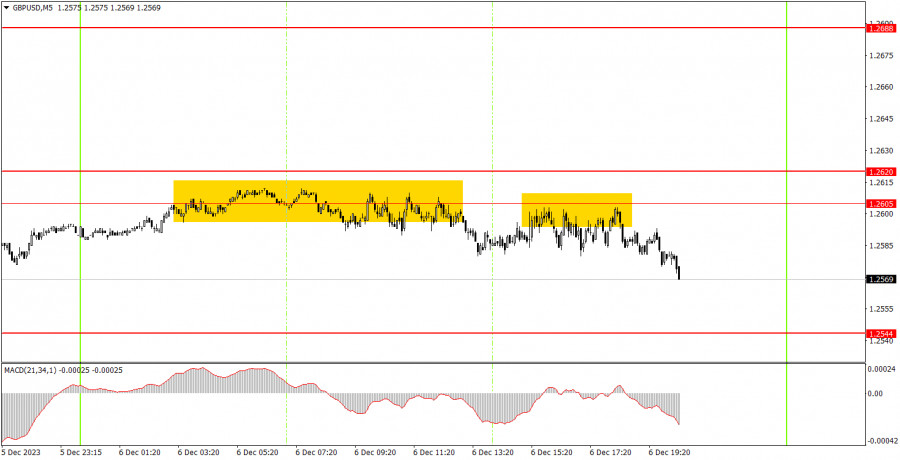The height and width of the screenshot is (460, 900).
Task: Click the 6 Dec 11:20 time label
Action: [434, 453]
